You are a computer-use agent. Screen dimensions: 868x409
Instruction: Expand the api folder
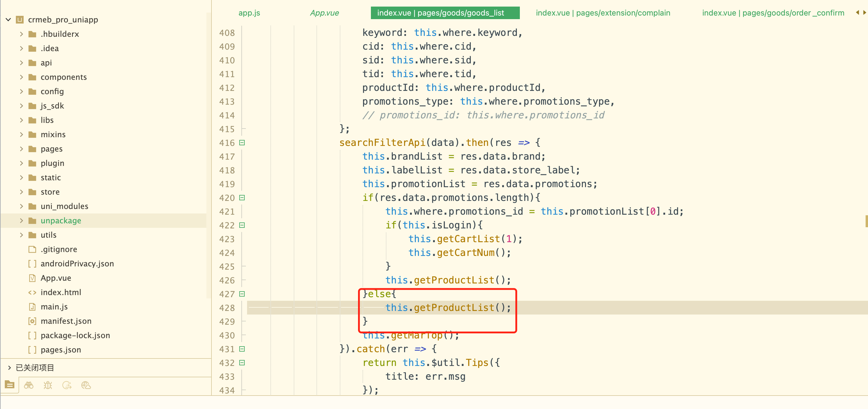(22, 63)
